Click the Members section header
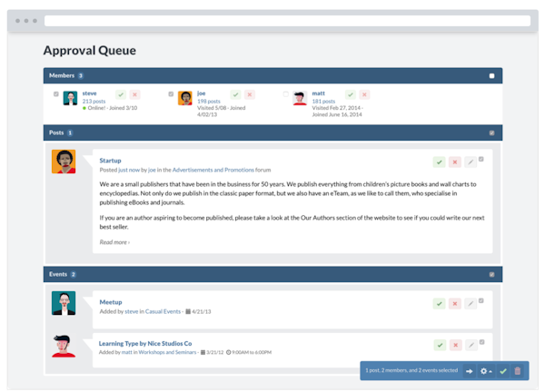 tap(272, 75)
